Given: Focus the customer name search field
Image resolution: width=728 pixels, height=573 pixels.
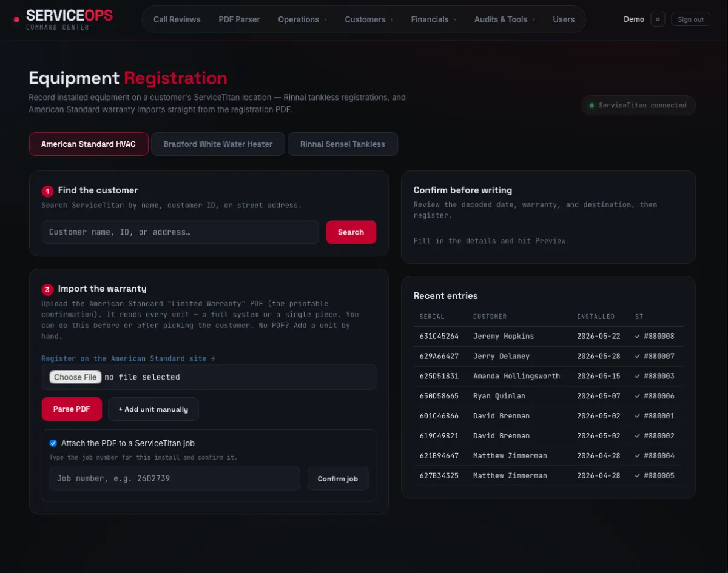Looking at the screenshot, I should pos(180,232).
